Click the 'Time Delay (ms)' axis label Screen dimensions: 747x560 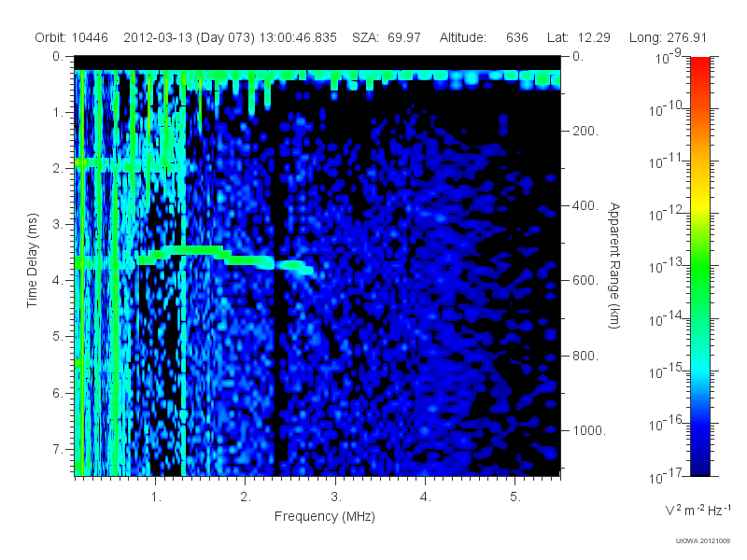click(x=32, y=260)
